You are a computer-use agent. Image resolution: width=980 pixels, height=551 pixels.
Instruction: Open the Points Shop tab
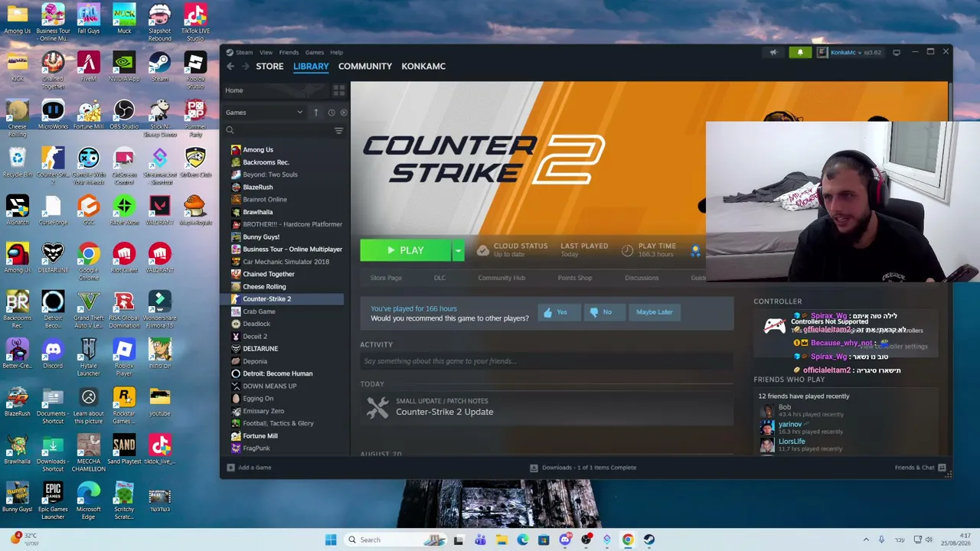pyautogui.click(x=575, y=278)
